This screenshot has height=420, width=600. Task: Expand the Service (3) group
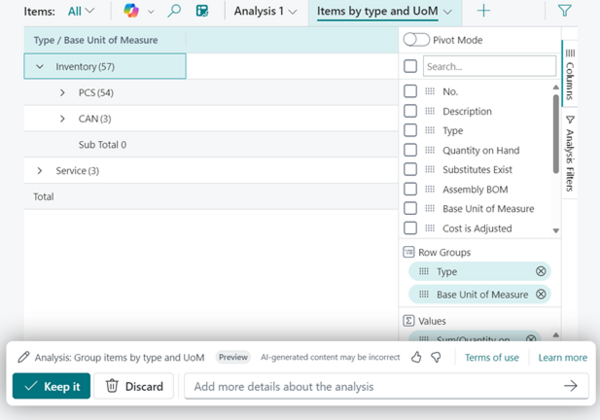coord(40,171)
